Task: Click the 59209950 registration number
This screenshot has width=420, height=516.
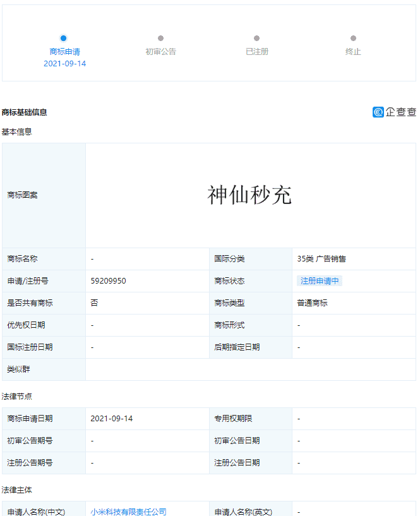Action: (x=108, y=280)
